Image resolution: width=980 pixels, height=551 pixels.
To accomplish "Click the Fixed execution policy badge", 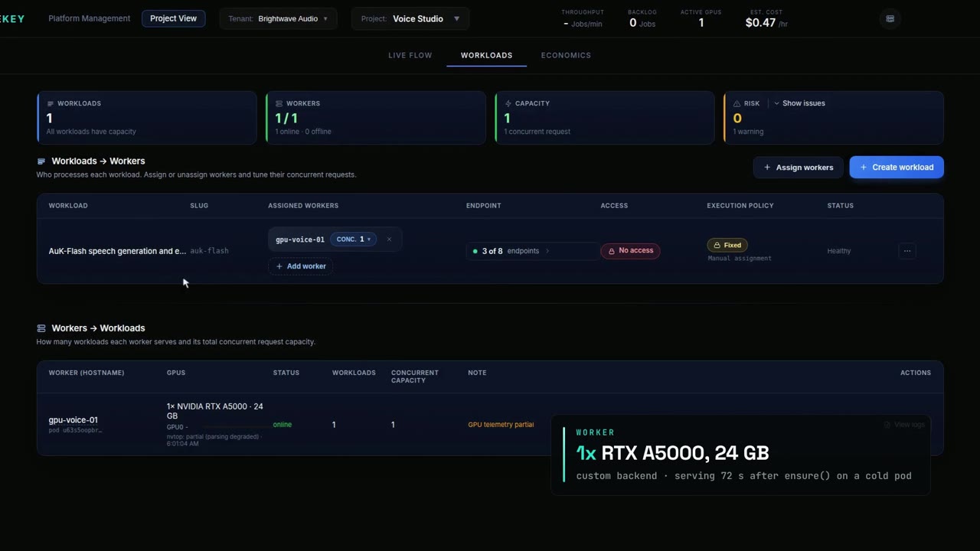I will [x=727, y=246].
